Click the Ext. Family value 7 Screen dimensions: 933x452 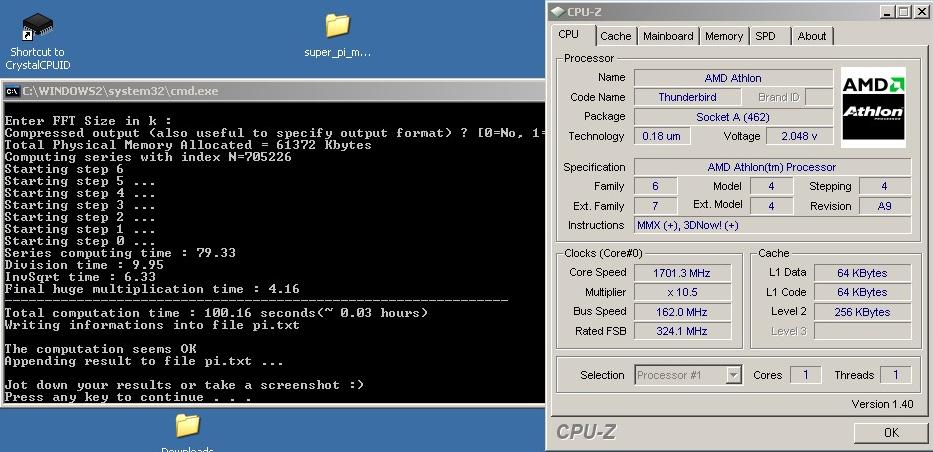point(655,206)
